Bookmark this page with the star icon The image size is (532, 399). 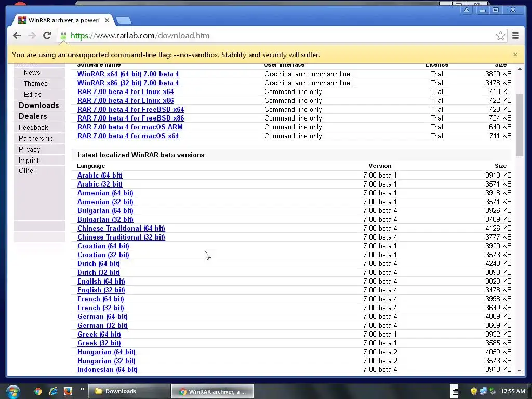coord(500,36)
